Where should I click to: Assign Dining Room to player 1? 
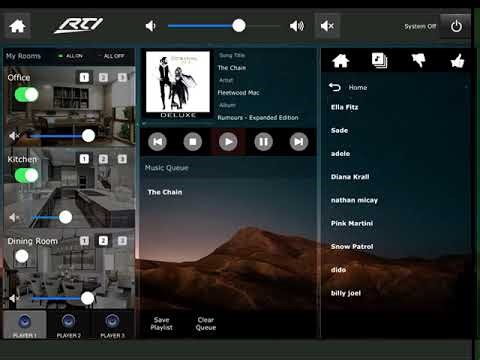pyautogui.click(x=84, y=240)
